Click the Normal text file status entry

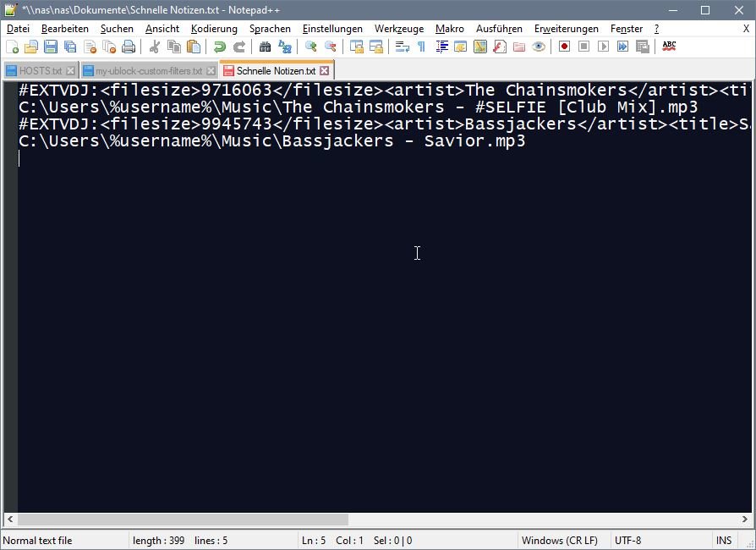(37, 541)
